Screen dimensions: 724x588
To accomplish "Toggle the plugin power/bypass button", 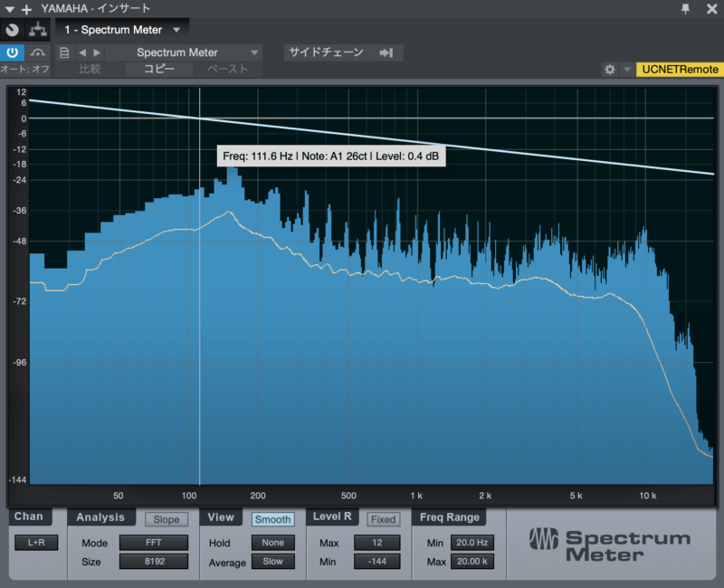I will 13,52.
